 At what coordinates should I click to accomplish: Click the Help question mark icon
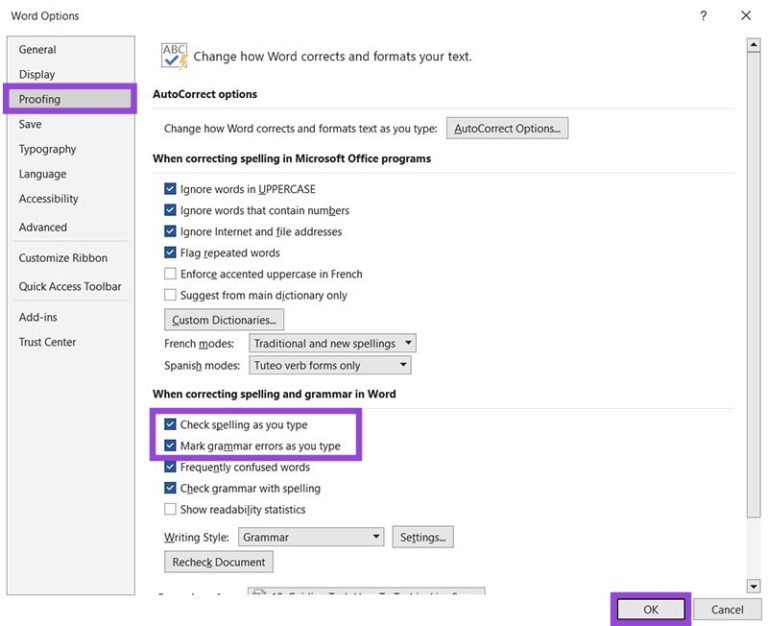click(x=703, y=16)
